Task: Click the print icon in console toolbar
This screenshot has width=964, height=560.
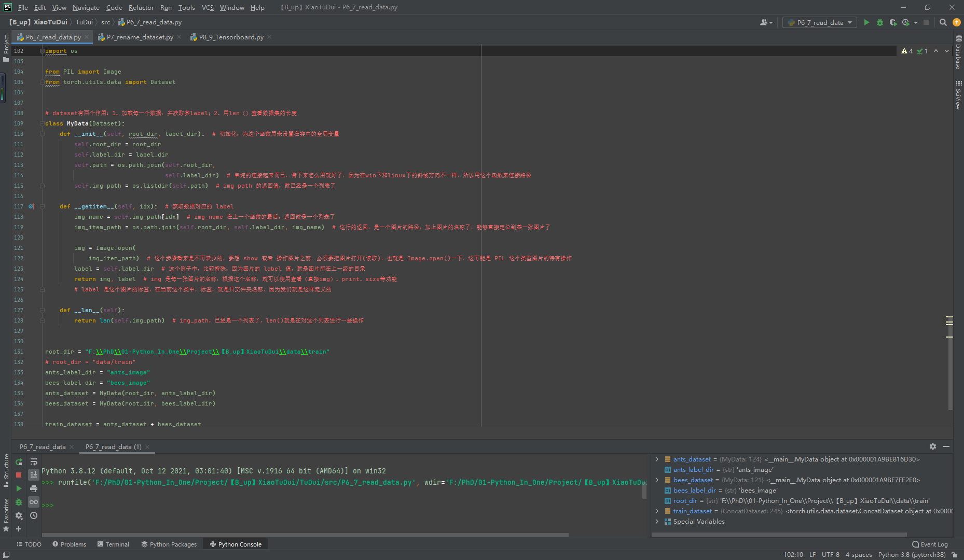Action: 34,488
